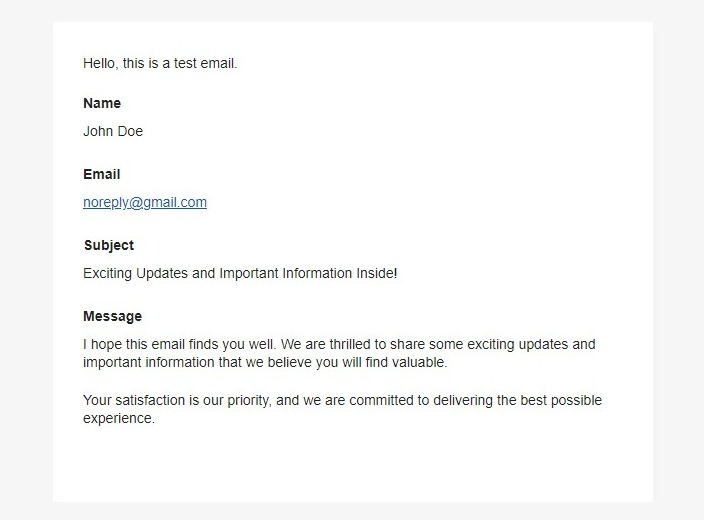Click the word 'Exciting' in the subject text

tap(107, 273)
